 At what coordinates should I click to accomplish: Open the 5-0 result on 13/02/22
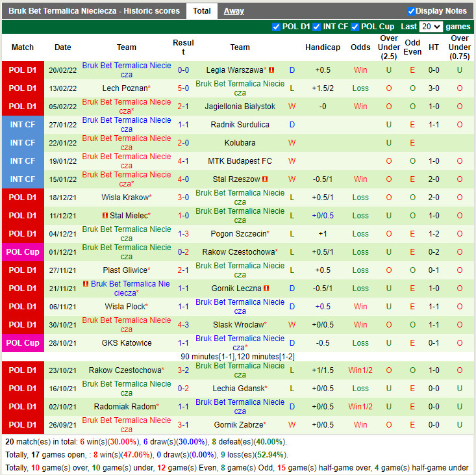183,88
